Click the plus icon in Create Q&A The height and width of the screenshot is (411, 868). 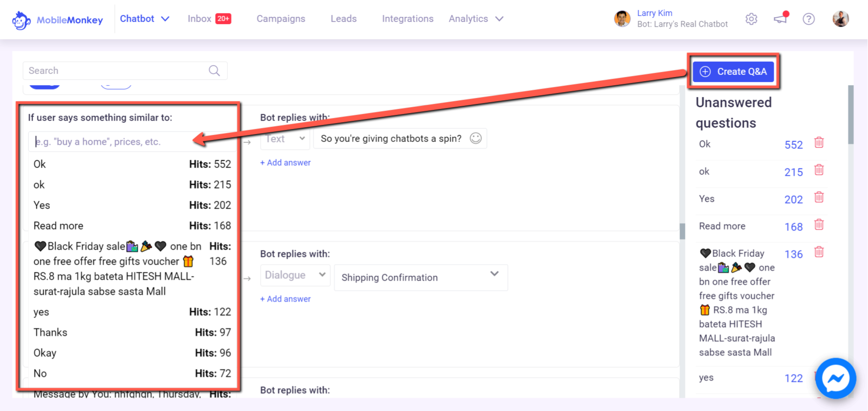coord(705,72)
